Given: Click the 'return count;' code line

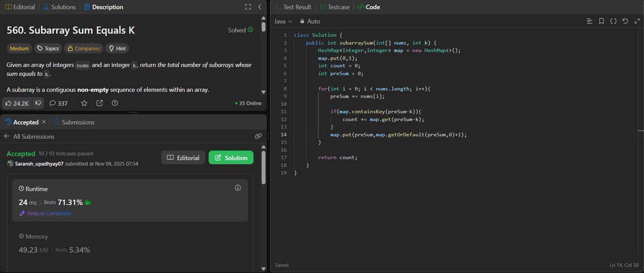Looking at the screenshot, I should pos(338,157).
